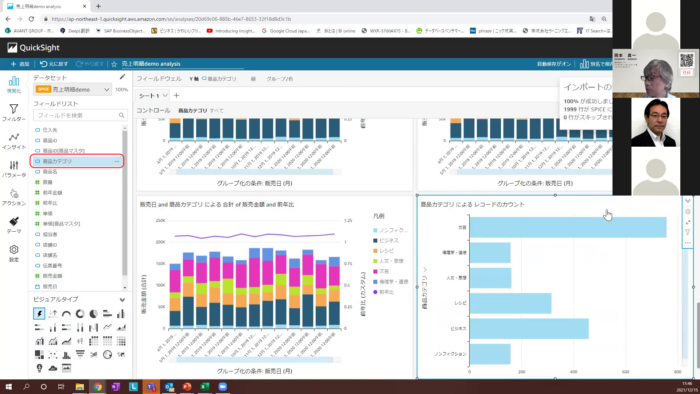Select the 販売金額 field in field list
Viewport: 700px width, 394px height.
click(52, 276)
